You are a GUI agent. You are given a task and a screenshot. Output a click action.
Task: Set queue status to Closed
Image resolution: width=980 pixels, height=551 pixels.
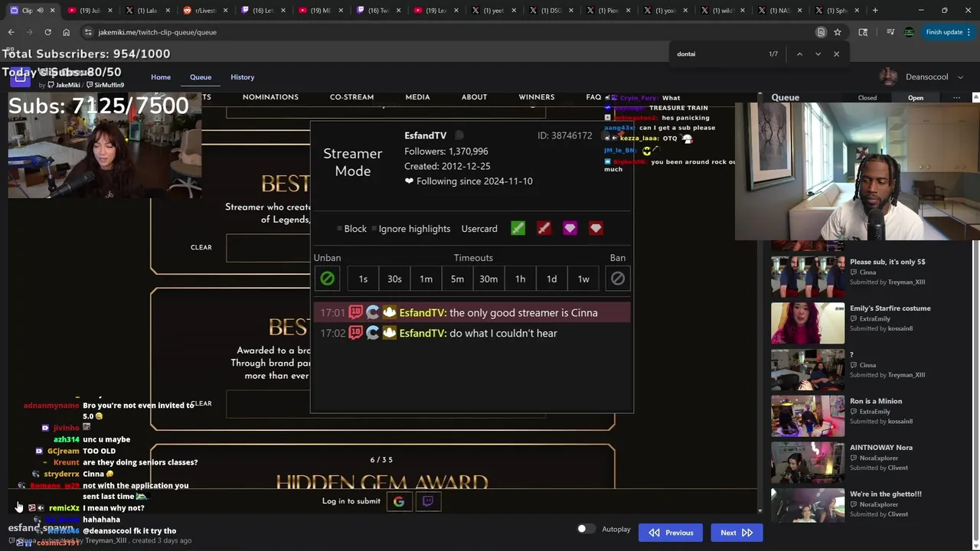(867, 98)
